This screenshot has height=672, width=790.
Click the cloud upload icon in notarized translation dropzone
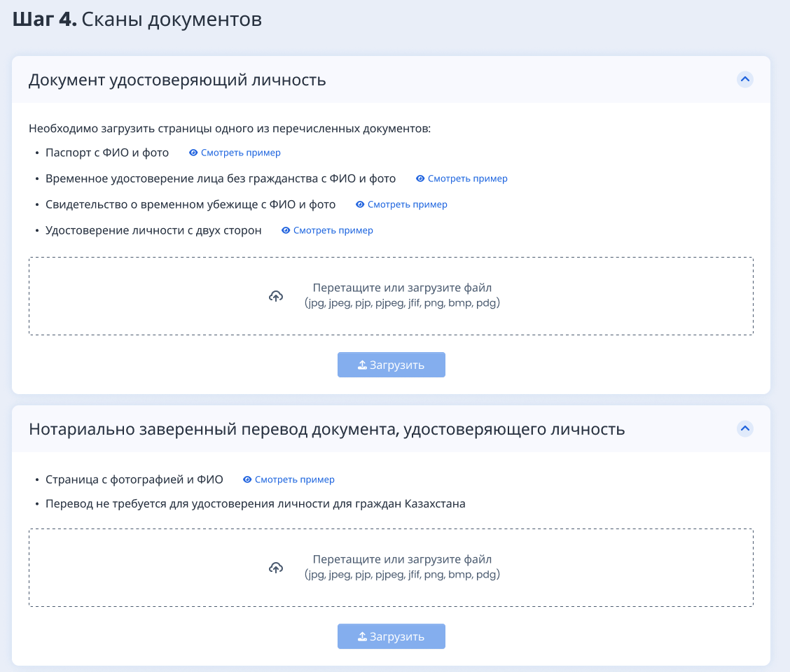pos(276,568)
